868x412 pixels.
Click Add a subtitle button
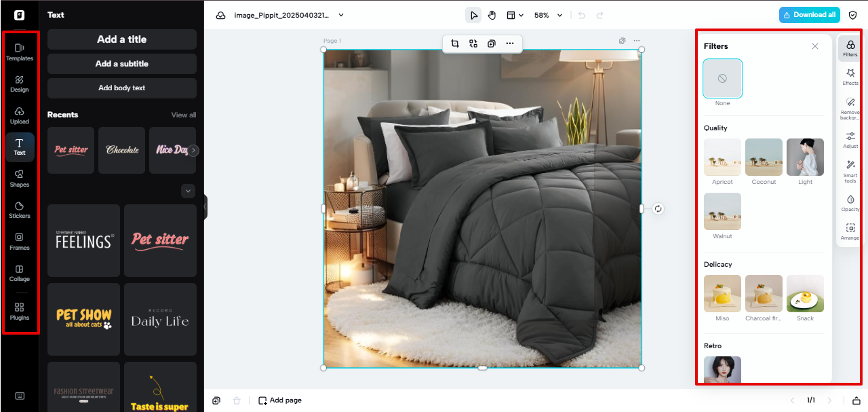point(122,64)
